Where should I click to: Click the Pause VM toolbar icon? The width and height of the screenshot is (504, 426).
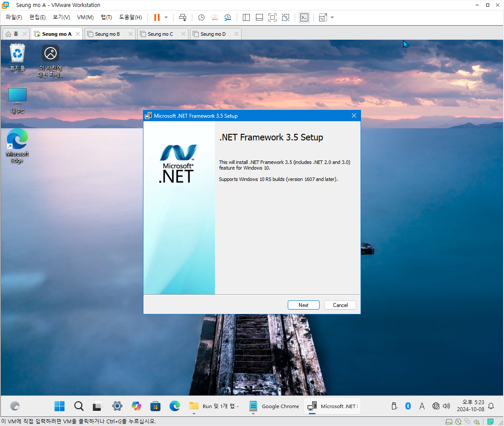click(157, 17)
